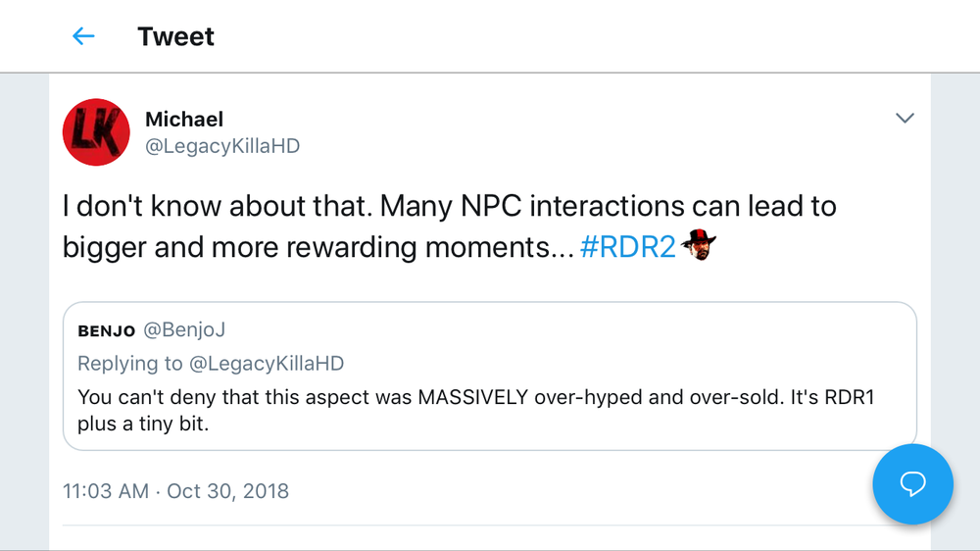This screenshot has height=551, width=980.
Task: Click the Tweet header title
Action: pyautogui.click(x=175, y=36)
